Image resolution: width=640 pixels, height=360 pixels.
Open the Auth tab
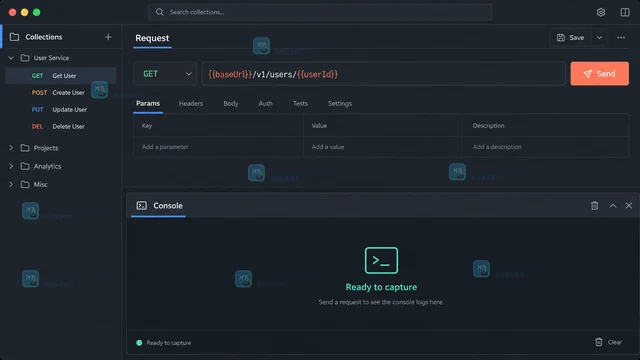point(265,104)
